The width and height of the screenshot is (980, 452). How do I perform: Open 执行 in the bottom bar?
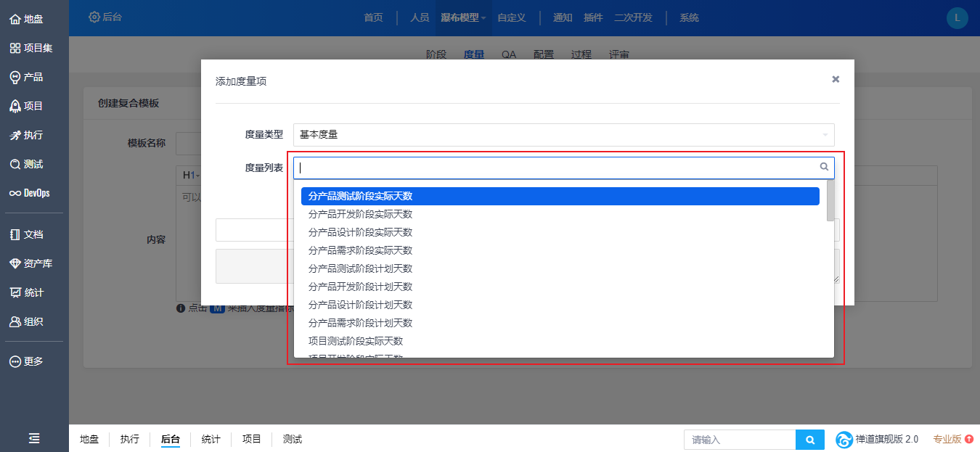130,439
